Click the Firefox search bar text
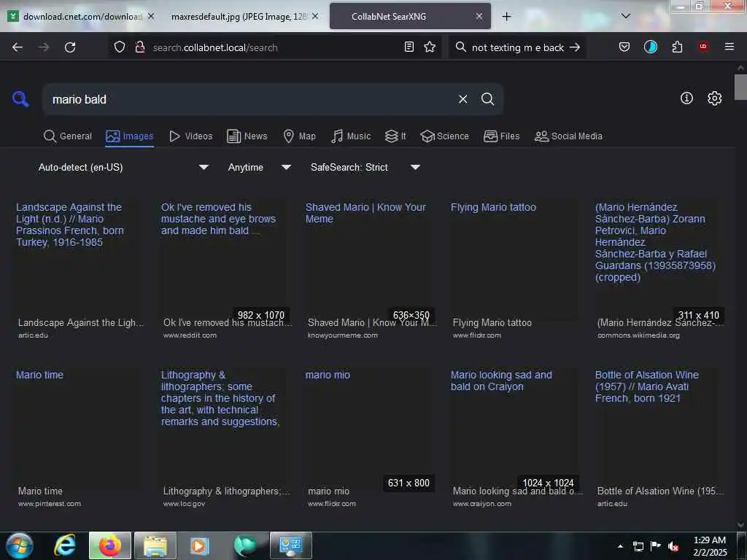Screen dimensions: 747x560 coord(518,47)
